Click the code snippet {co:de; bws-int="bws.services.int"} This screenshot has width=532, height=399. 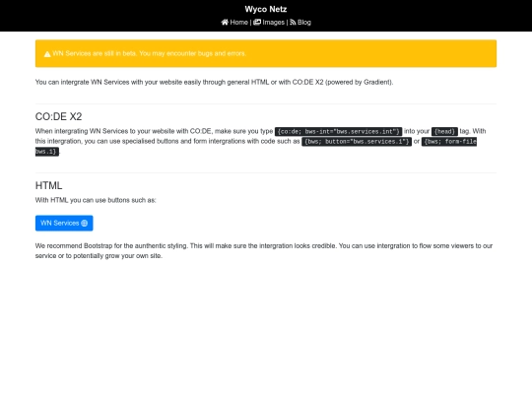(338, 132)
